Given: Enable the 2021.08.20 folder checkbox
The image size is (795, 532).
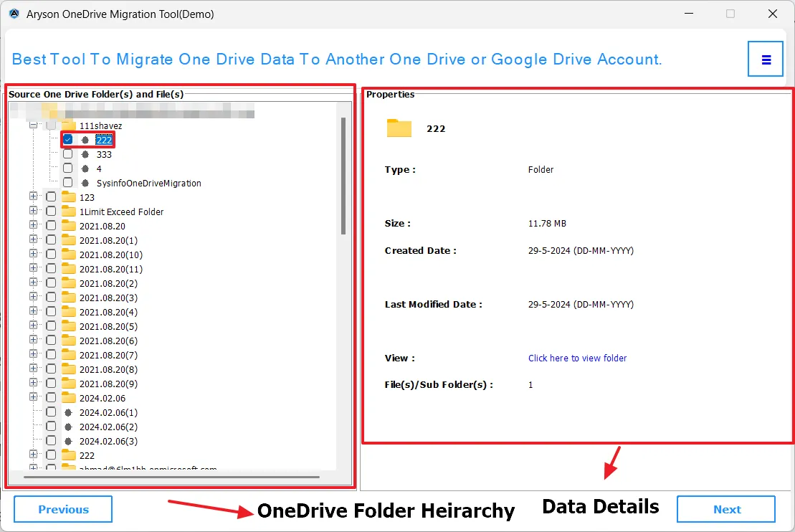Looking at the screenshot, I should tap(51, 226).
